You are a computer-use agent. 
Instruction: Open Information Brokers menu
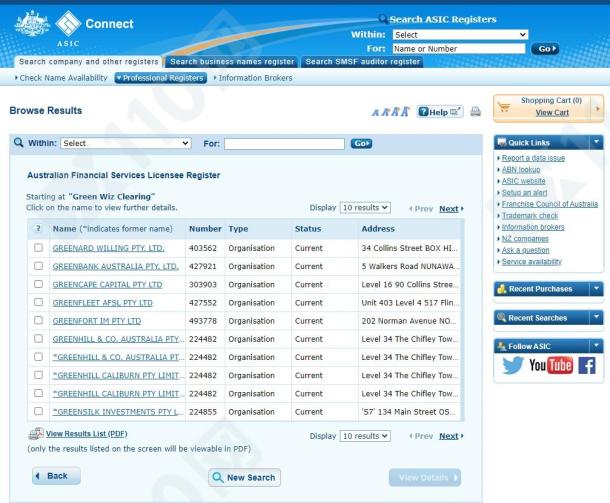pyautogui.click(x=253, y=78)
